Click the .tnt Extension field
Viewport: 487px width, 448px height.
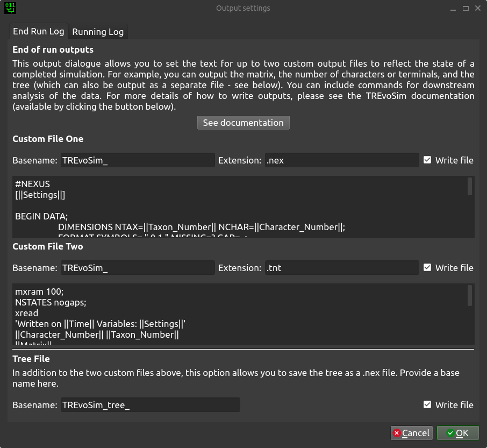point(342,268)
